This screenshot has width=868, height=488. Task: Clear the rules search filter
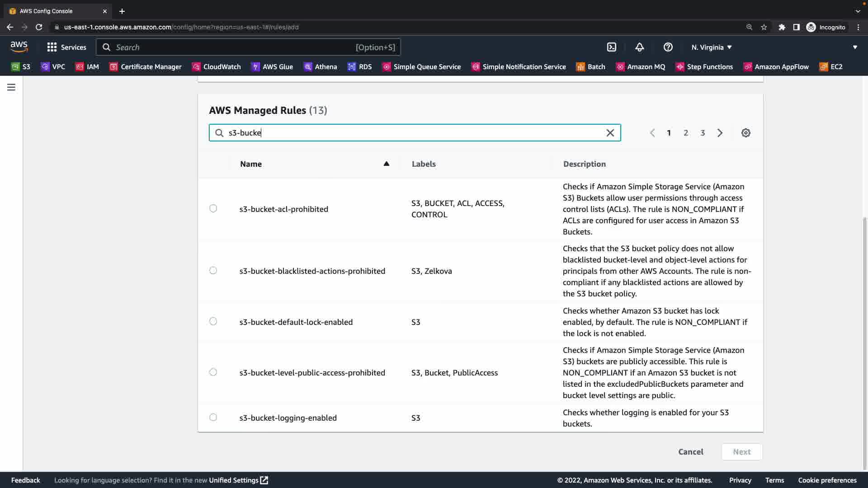[610, 133]
